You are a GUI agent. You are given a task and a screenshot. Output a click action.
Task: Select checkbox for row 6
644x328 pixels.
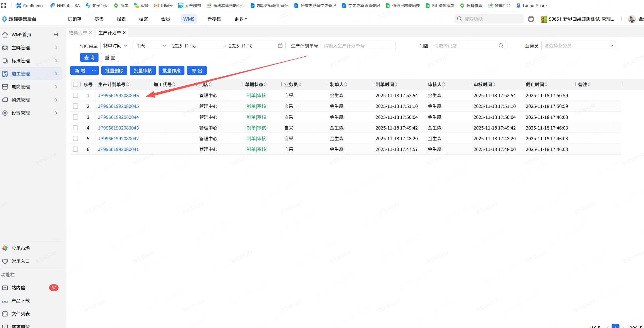coord(76,149)
